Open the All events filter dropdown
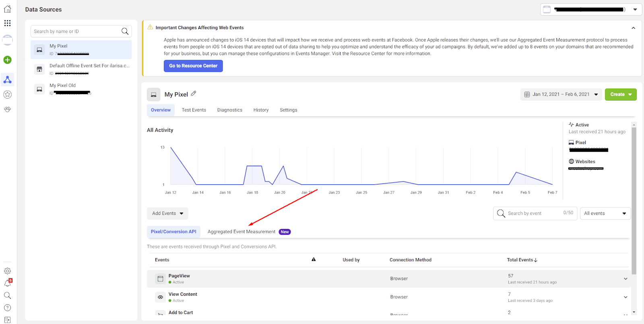Viewport: 644px width, 324px height. tap(605, 213)
